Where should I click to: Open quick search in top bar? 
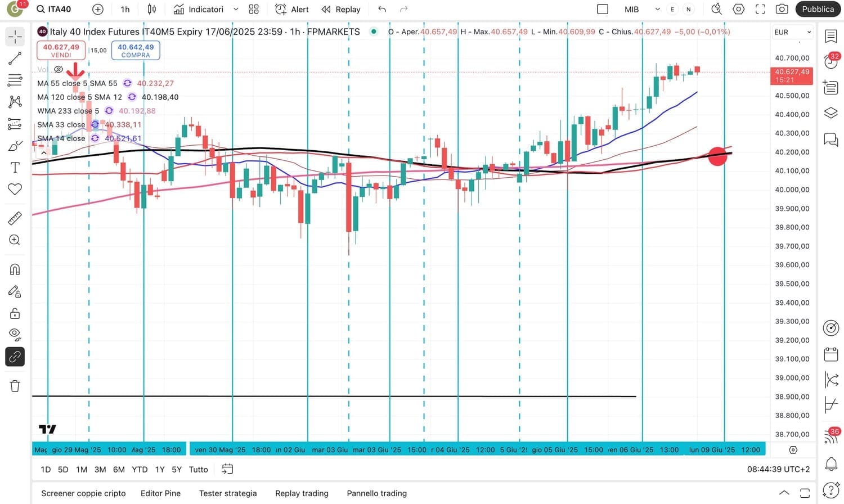point(716,9)
